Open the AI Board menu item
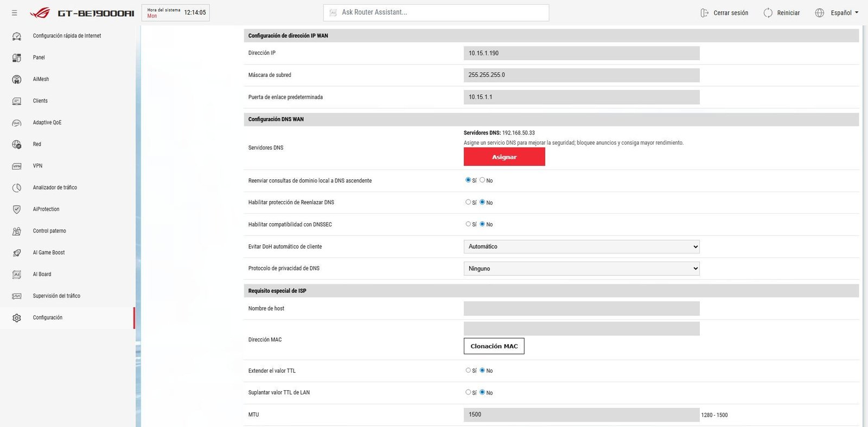 67,274
